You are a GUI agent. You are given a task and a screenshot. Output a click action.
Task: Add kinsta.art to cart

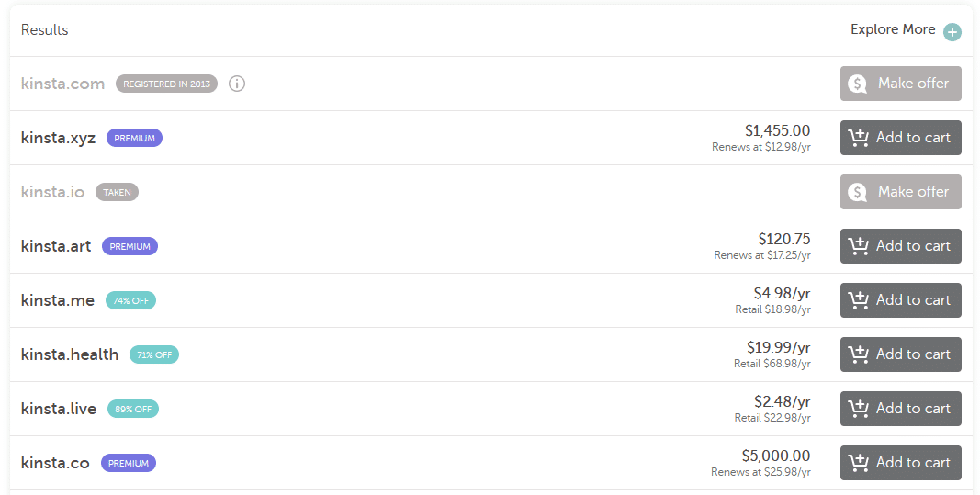(x=900, y=246)
